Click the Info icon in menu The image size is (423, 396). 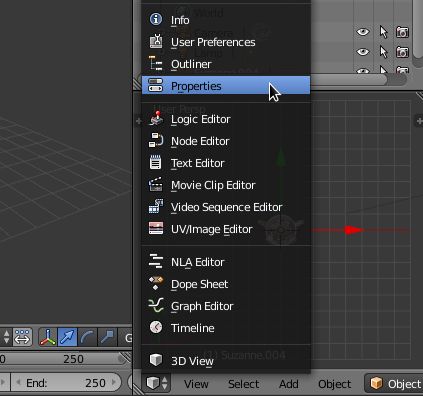[x=156, y=19]
